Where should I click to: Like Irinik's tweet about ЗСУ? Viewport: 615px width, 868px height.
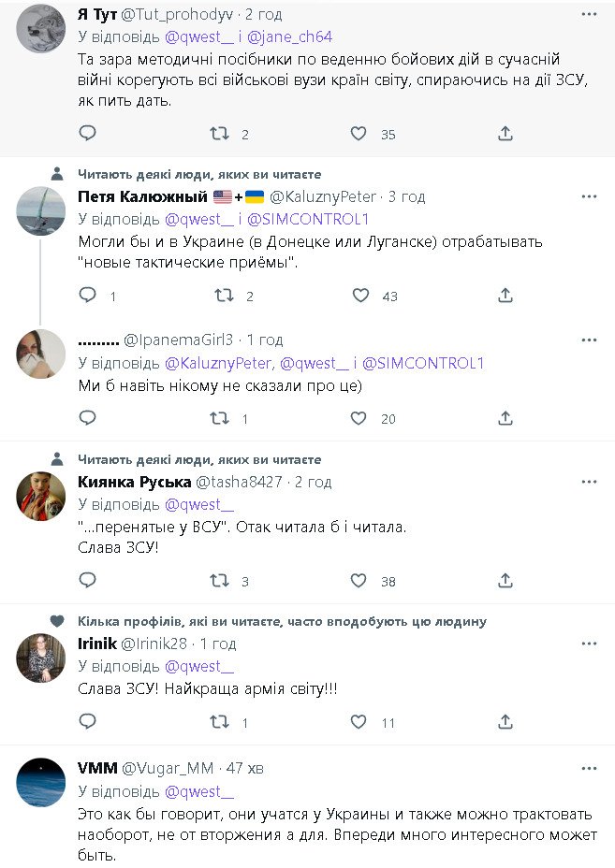click(359, 722)
